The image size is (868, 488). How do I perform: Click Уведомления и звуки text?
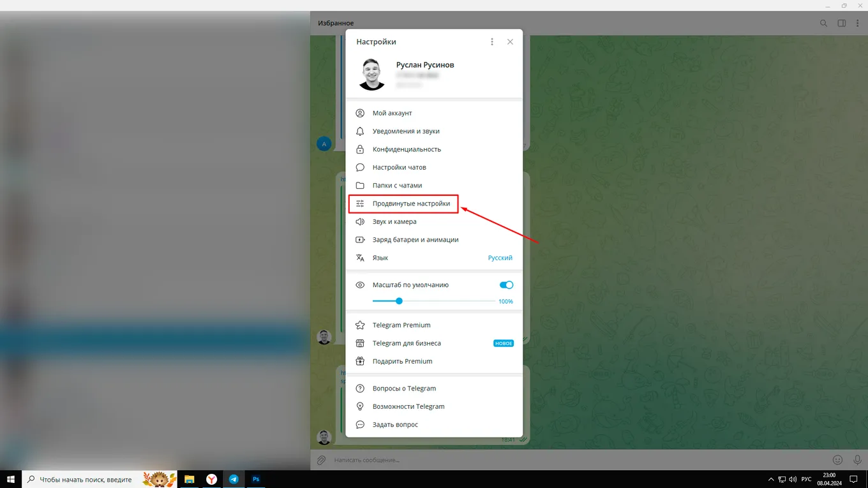point(406,131)
